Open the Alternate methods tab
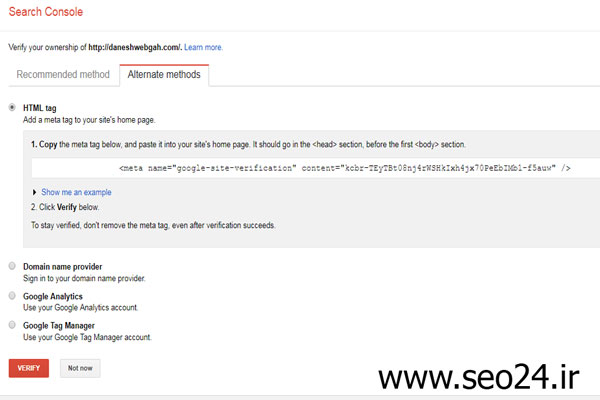 pyautogui.click(x=164, y=75)
